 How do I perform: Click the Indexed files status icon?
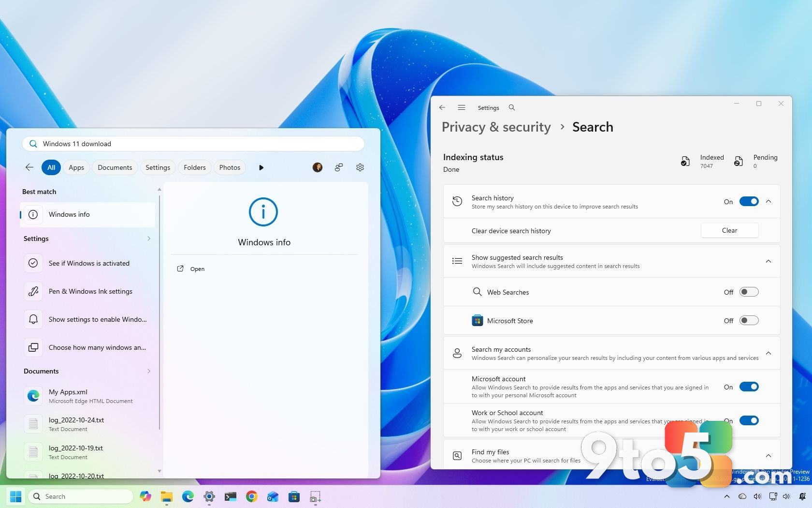point(685,161)
